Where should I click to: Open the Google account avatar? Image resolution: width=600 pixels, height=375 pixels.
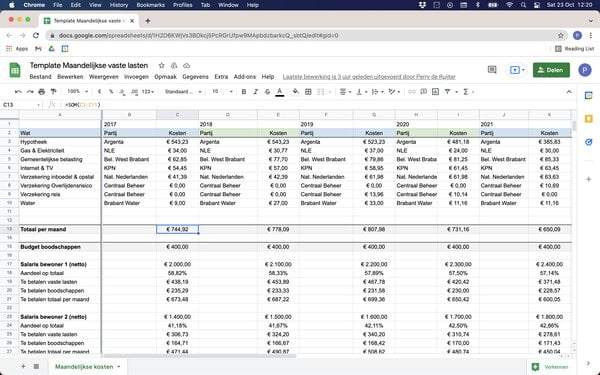[585, 70]
